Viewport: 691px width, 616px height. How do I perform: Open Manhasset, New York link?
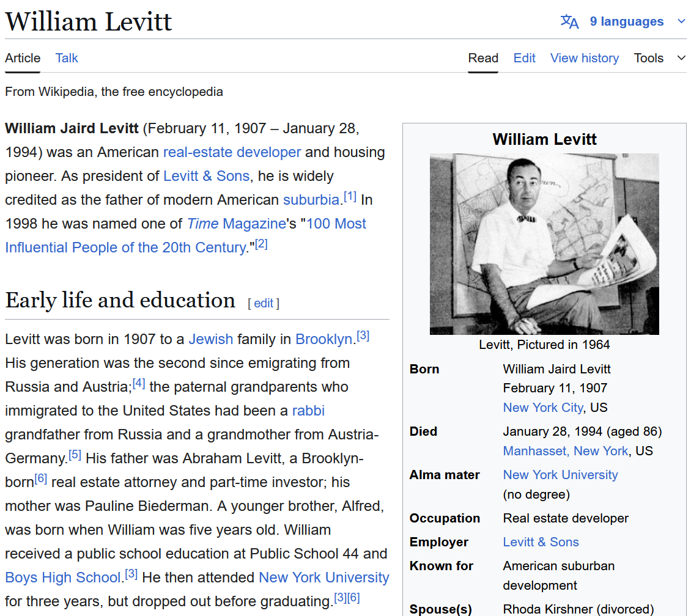pyautogui.click(x=566, y=451)
